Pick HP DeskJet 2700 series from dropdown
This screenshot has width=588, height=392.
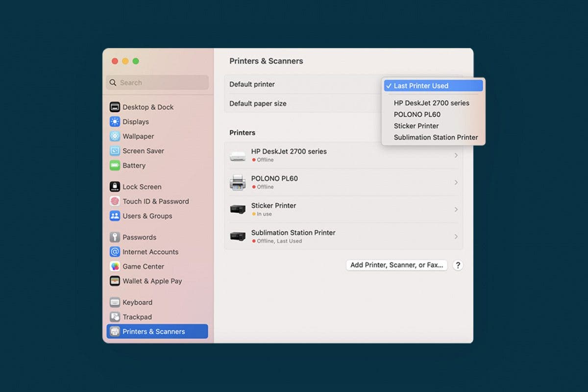pyautogui.click(x=431, y=103)
